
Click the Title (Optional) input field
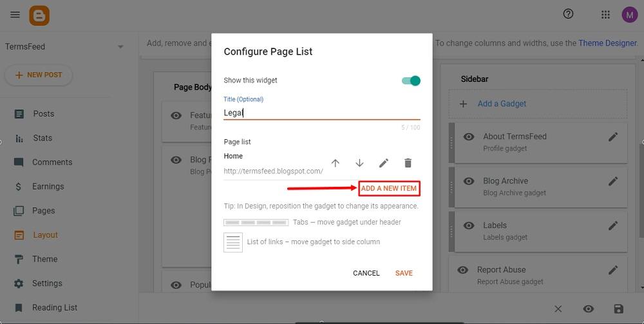pyautogui.click(x=322, y=113)
